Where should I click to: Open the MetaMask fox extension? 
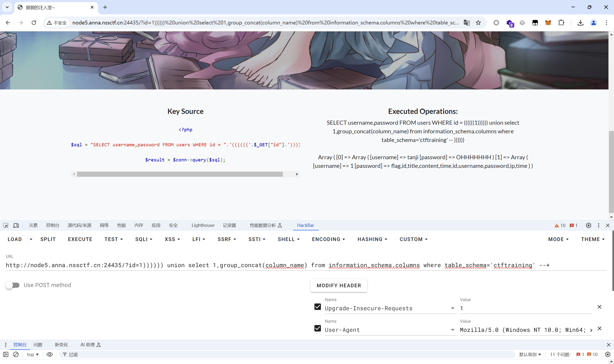(548, 23)
